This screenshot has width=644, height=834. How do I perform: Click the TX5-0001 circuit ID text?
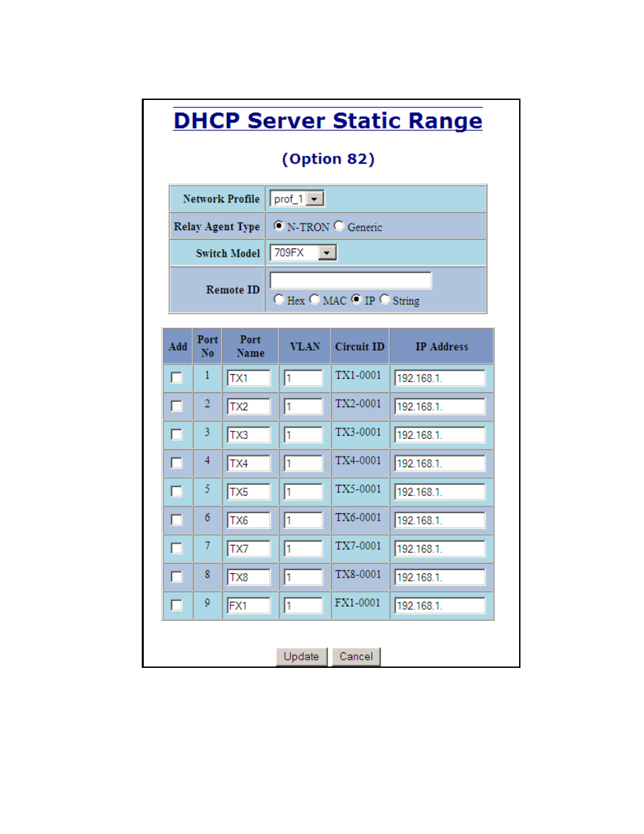(358, 489)
